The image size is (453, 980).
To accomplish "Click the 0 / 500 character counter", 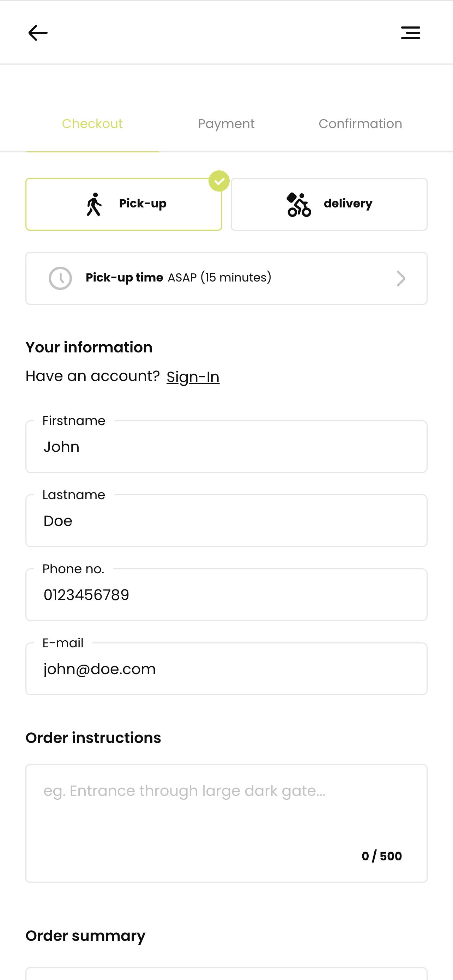I will 381,856.
